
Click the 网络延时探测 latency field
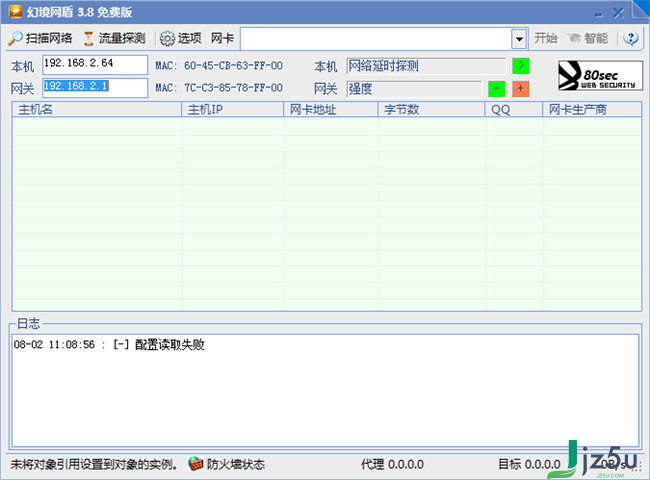click(426, 66)
